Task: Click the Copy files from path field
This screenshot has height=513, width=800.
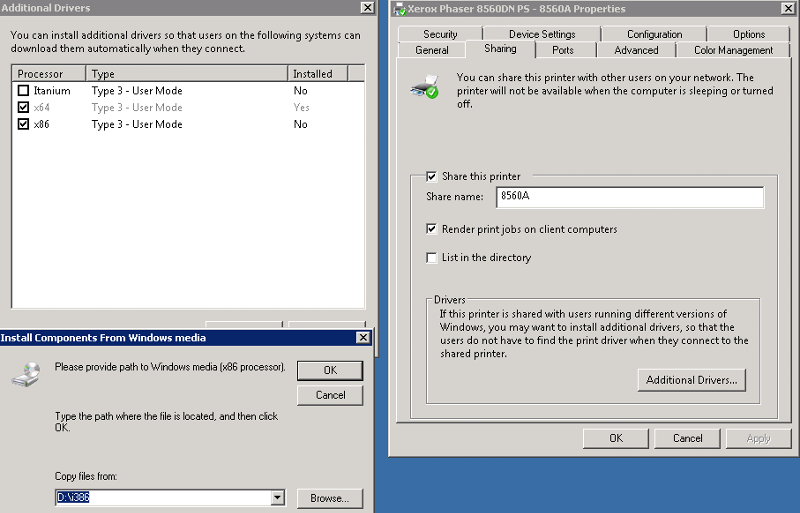Action: click(163, 498)
